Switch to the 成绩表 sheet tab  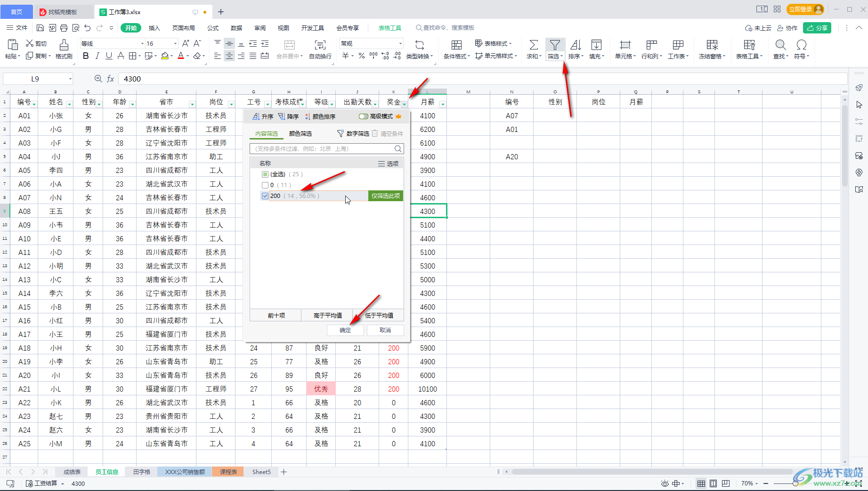(72, 472)
